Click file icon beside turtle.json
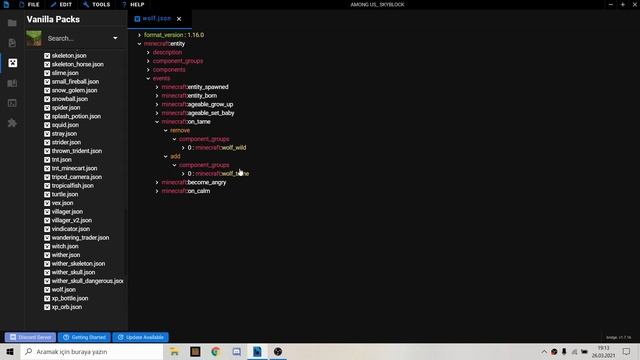This screenshot has width=640, height=360. point(47,194)
